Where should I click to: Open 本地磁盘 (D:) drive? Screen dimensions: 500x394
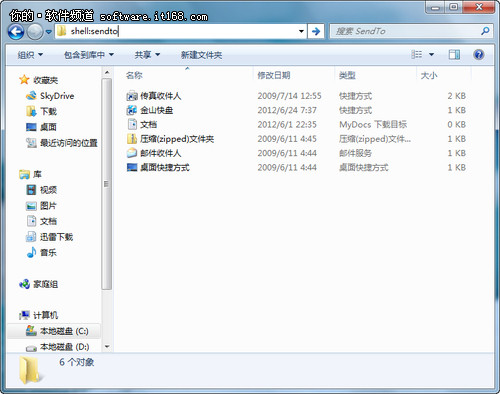pyautogui.click(x=58, y=347)
